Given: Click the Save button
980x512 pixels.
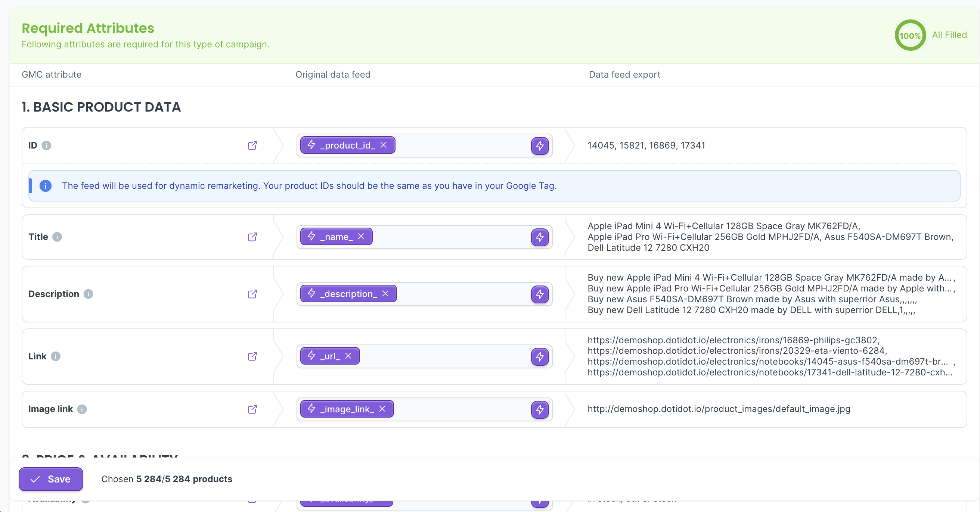Looking at the screenshot, I should click(50, 479).
